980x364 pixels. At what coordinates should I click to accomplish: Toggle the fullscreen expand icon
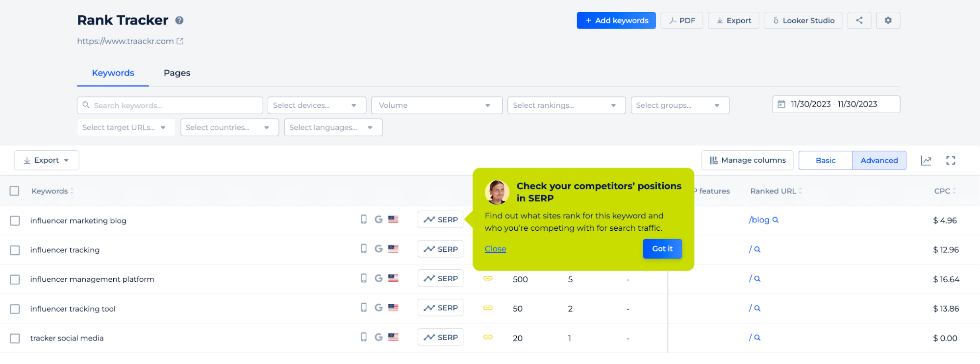pos(951,161)
